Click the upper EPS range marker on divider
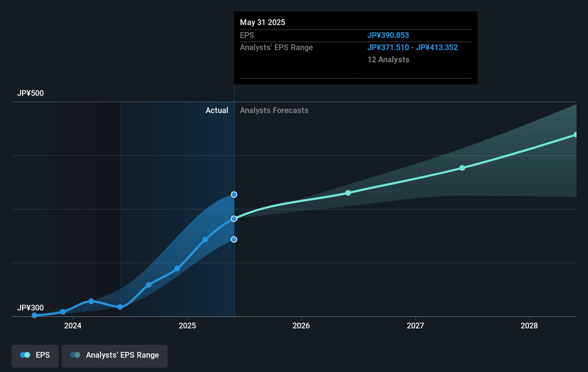 click(x=234, y=195)
